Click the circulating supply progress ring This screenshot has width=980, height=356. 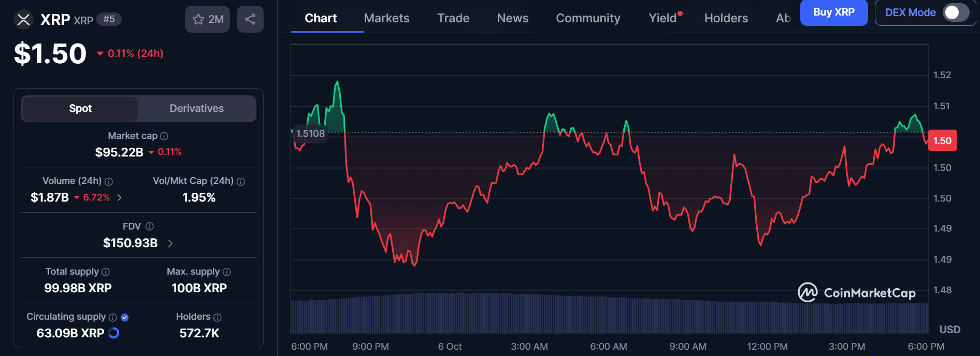click(x=114, y=333)
